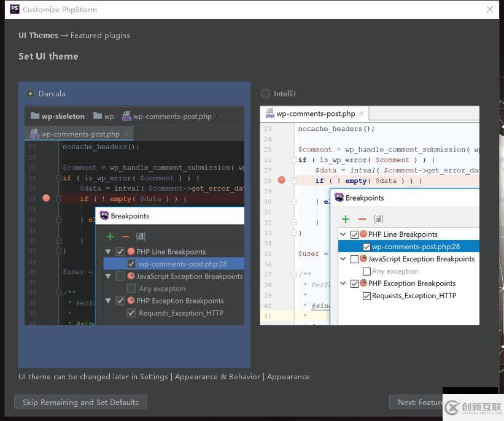Click red minus icon in Darcula Breakpoints preview
This screenshot has width=504, height=421.
pyautogui.click(x=125, y=236)
